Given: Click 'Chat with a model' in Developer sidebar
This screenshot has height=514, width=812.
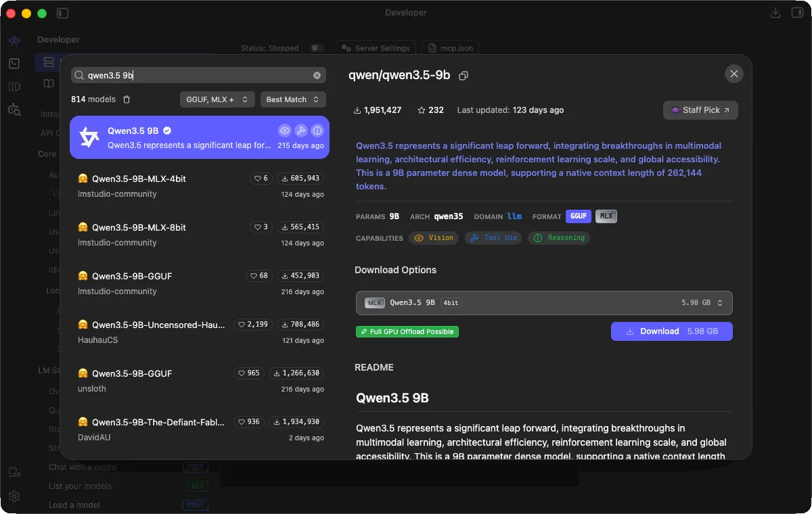Looking at the screenshot, I should [83, 467].
